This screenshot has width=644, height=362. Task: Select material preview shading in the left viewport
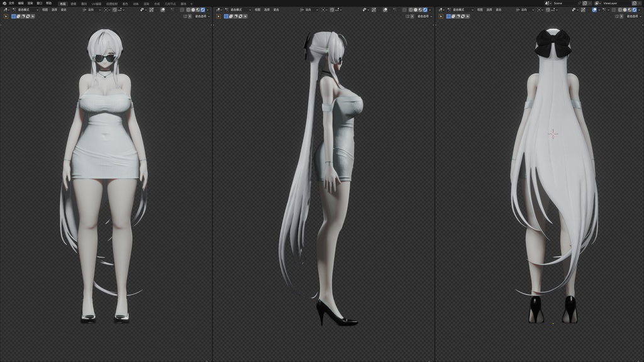198,10
